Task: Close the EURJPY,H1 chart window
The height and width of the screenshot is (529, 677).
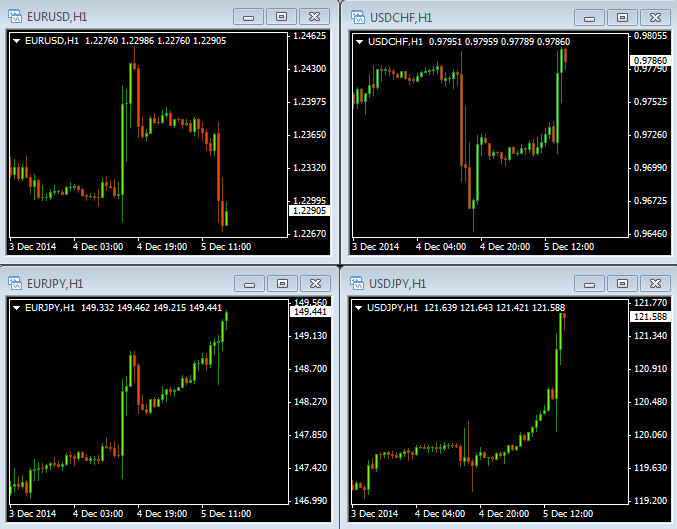Action: coord(316,284)
